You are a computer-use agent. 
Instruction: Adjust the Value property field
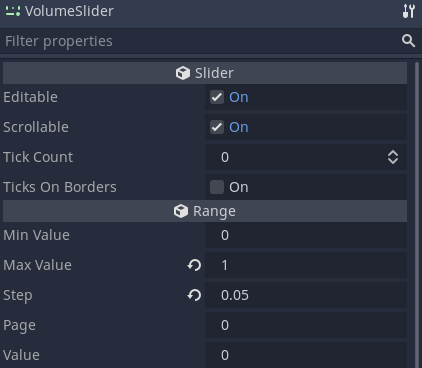306,355
